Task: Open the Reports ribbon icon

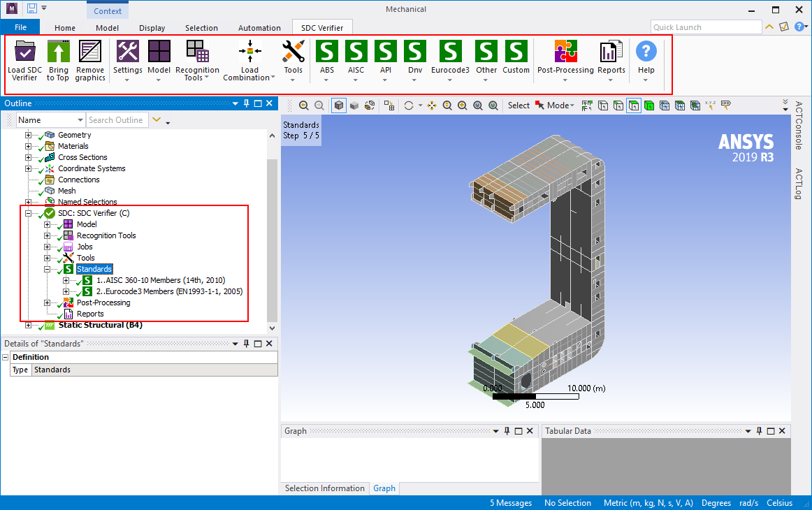Action: point(611,51)
